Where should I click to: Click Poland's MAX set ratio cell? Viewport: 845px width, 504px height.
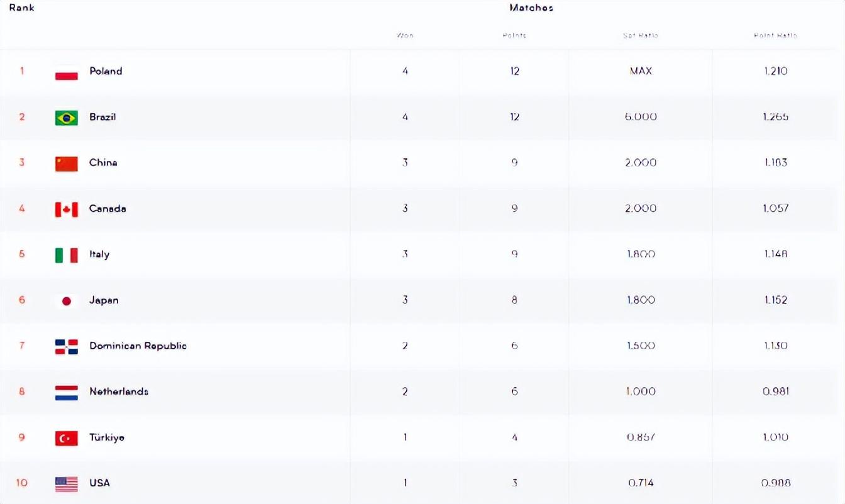(641, 71)
